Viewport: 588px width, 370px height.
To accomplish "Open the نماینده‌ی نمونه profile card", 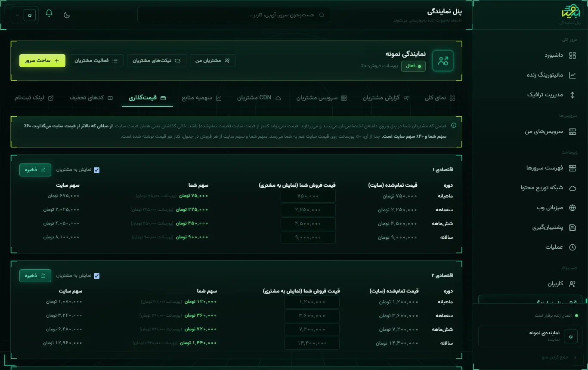I will (530, 336).
